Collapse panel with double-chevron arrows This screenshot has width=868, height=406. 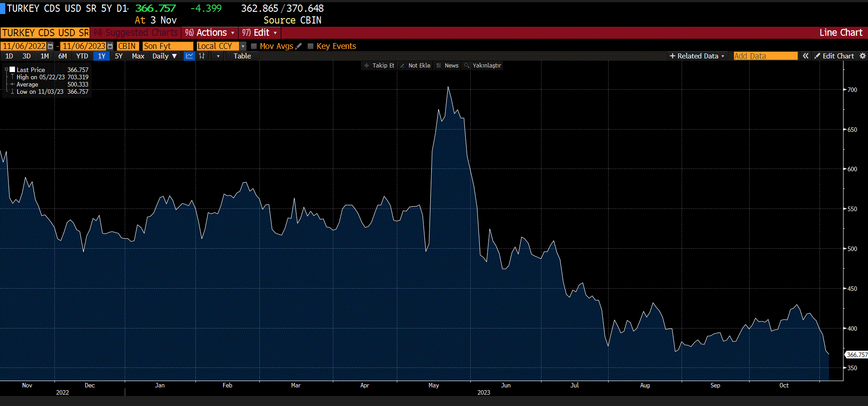805,56
